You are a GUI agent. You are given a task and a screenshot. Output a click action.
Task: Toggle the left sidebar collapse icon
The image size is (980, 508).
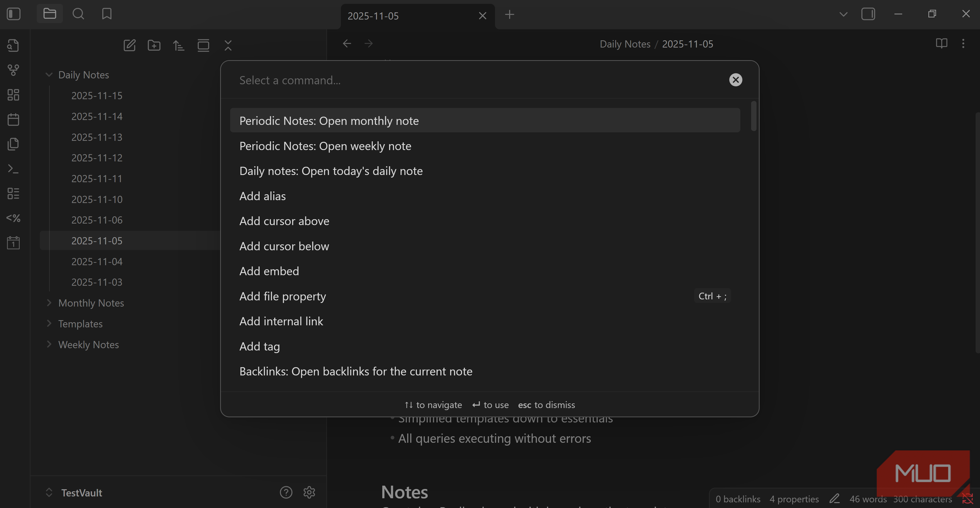point(14,14)
